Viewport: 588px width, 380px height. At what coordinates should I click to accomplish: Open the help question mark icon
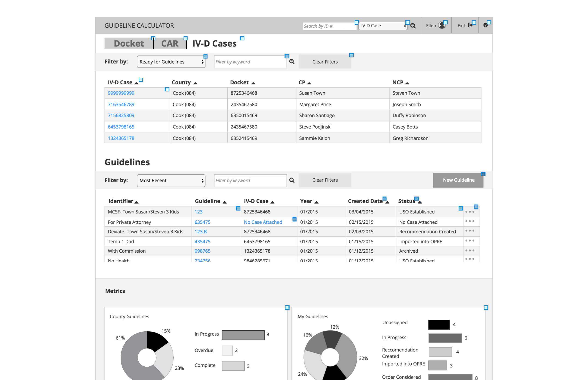click(485, 25)
